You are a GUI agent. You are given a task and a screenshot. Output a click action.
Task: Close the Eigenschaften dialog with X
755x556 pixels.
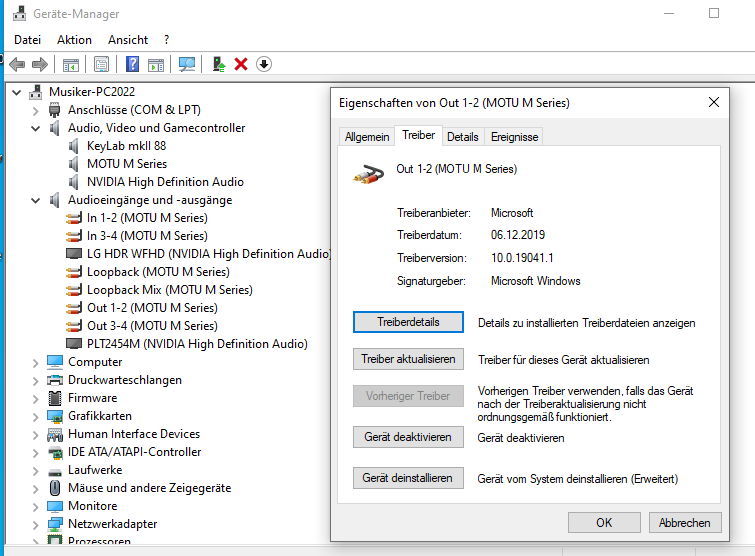[714, 103]
